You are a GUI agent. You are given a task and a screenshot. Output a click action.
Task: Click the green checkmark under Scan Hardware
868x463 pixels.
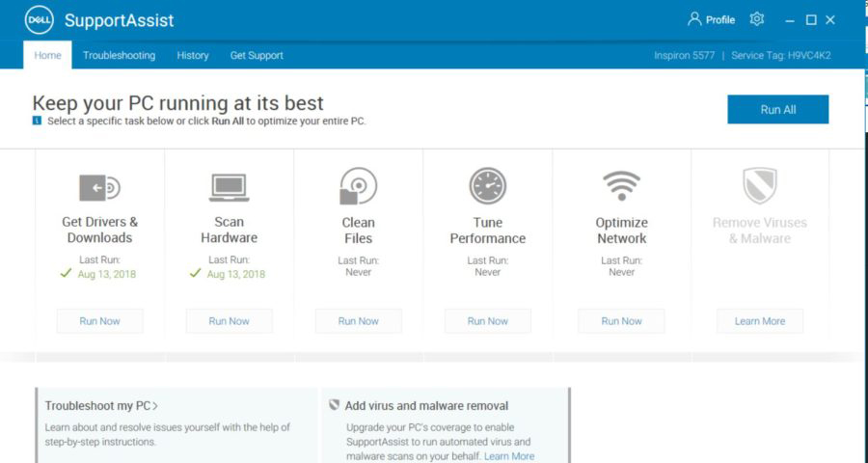195,273
